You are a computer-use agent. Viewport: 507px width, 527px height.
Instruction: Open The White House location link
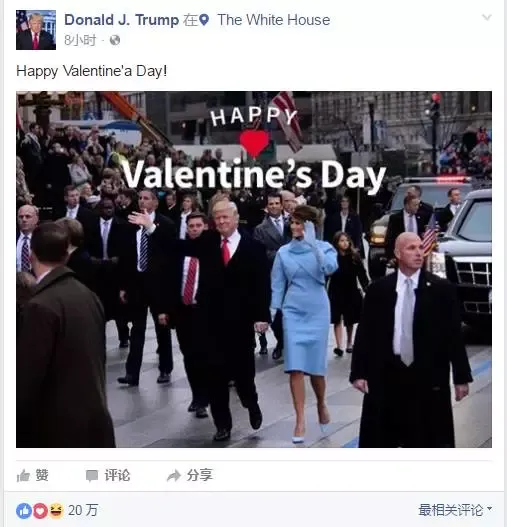point(274,20)
